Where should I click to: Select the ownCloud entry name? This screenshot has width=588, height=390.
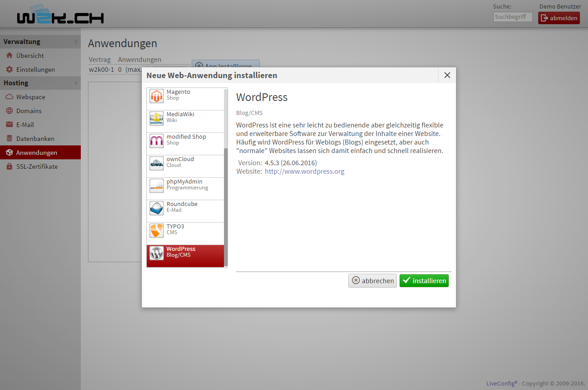click(x=180, y=159)
